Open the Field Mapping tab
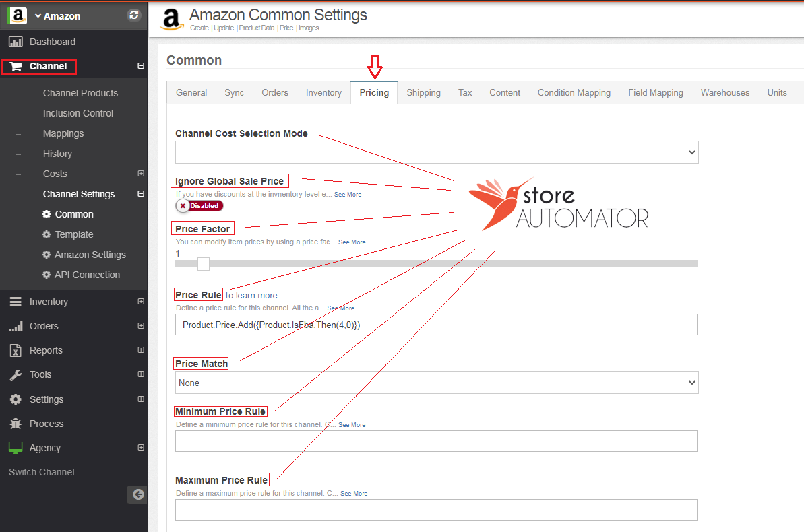 pos(656,93)
